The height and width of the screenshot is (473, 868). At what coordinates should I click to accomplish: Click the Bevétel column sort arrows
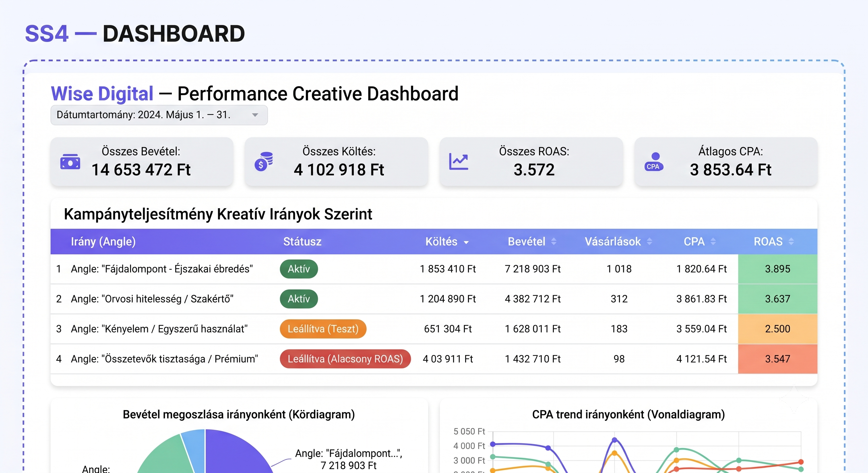(x=554, y=241)
